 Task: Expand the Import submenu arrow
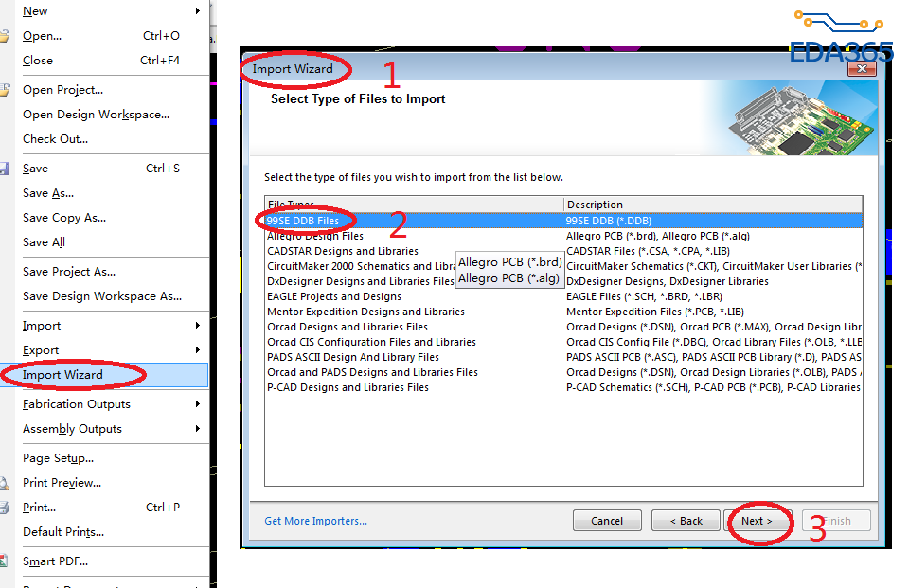[x=198, y=326]
